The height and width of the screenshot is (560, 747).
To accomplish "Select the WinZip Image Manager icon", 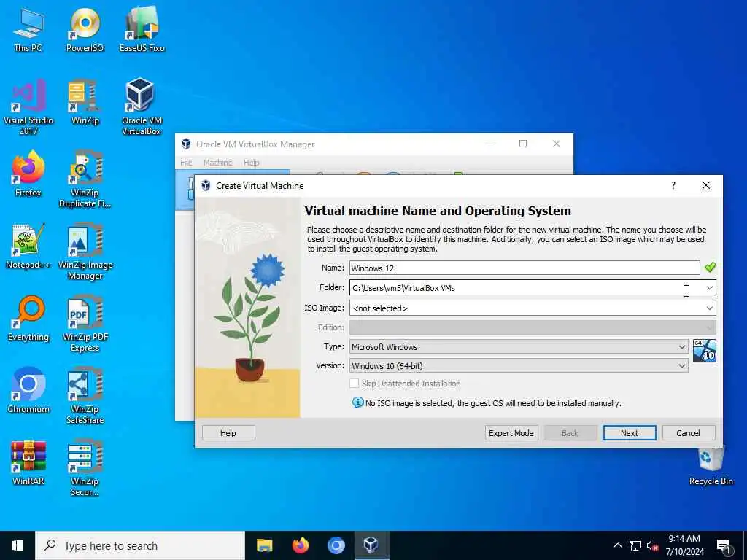I will (x=85, y=252).
